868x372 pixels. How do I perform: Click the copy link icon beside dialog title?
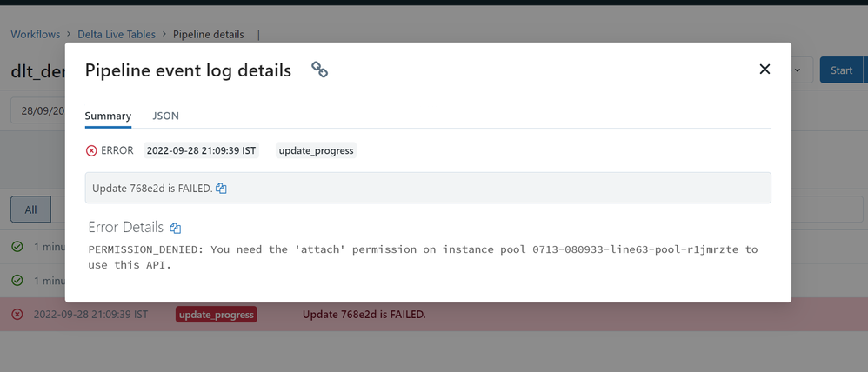coord(319,70)
